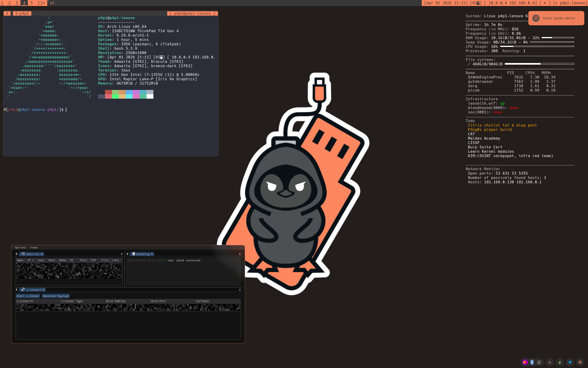Click the green dragon tray icon
Viewport: 588px width, 368px height.
(560, 362)
